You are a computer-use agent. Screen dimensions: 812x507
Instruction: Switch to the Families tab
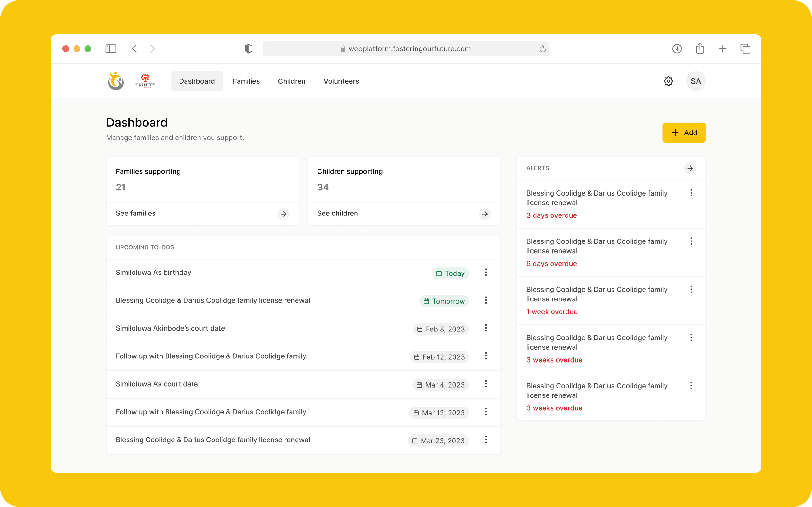tap(246, 81)
